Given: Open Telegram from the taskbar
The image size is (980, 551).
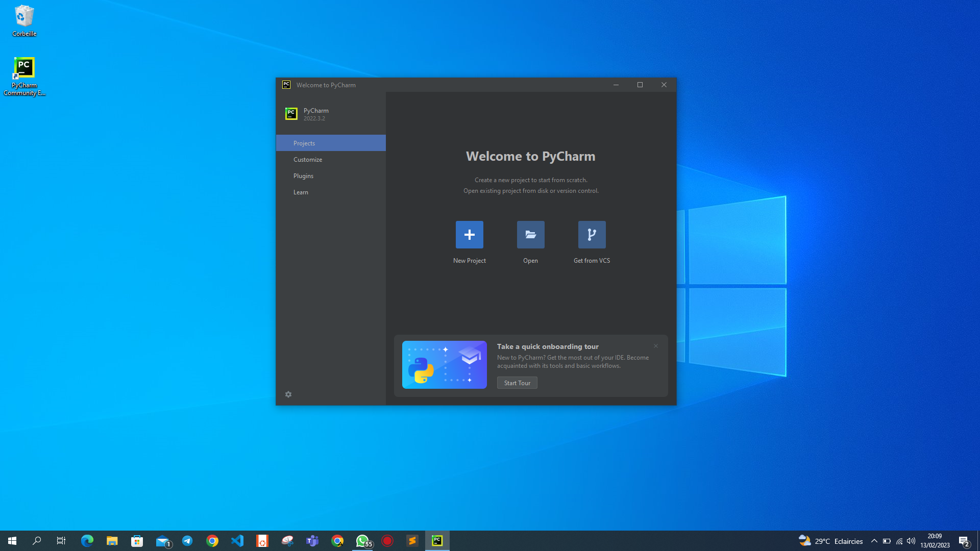Looking at the screenshot, I should (187, 541).
